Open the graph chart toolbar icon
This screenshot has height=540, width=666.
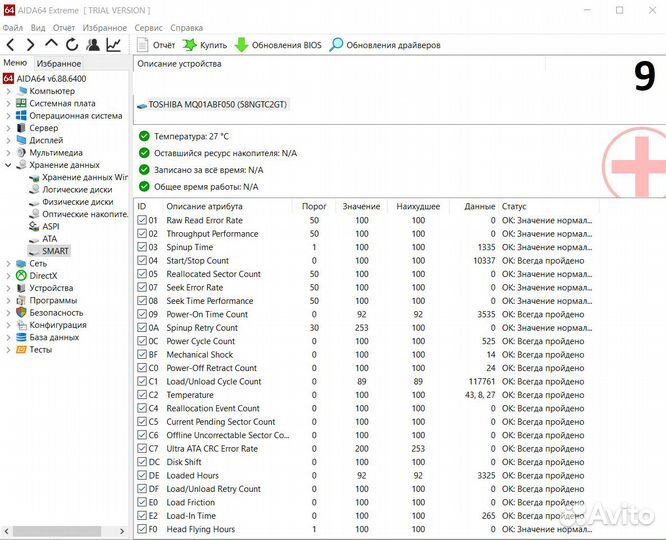tap(113, 45)
